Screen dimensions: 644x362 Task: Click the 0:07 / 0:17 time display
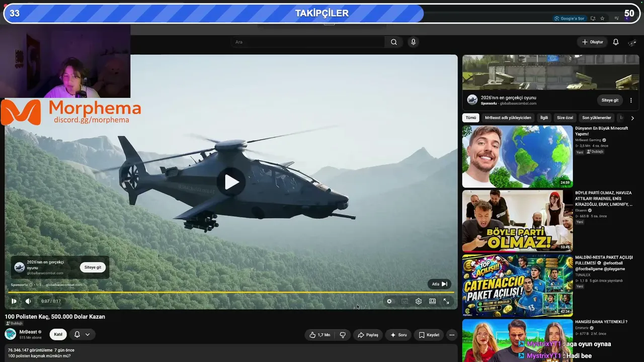click(x=51, y=301)
